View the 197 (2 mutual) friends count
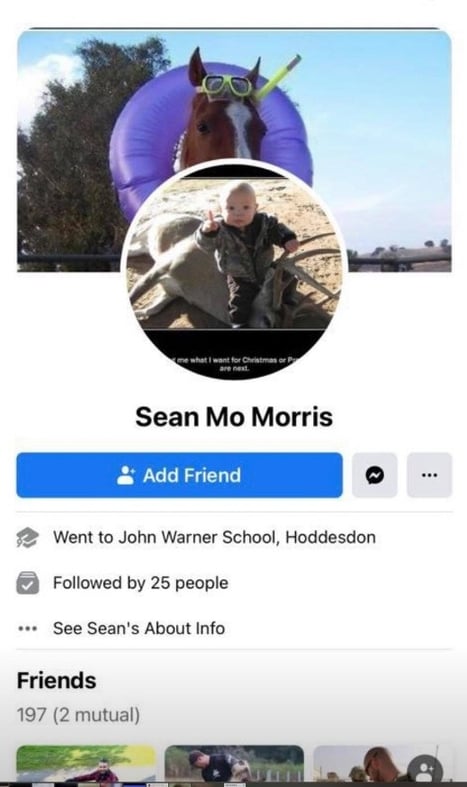This screenshot has width=467, height=787. (x=78, y=714)
